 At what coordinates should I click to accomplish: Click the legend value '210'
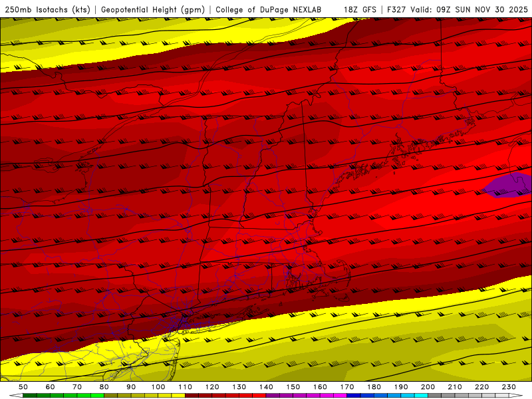click(x=455, y=387)
